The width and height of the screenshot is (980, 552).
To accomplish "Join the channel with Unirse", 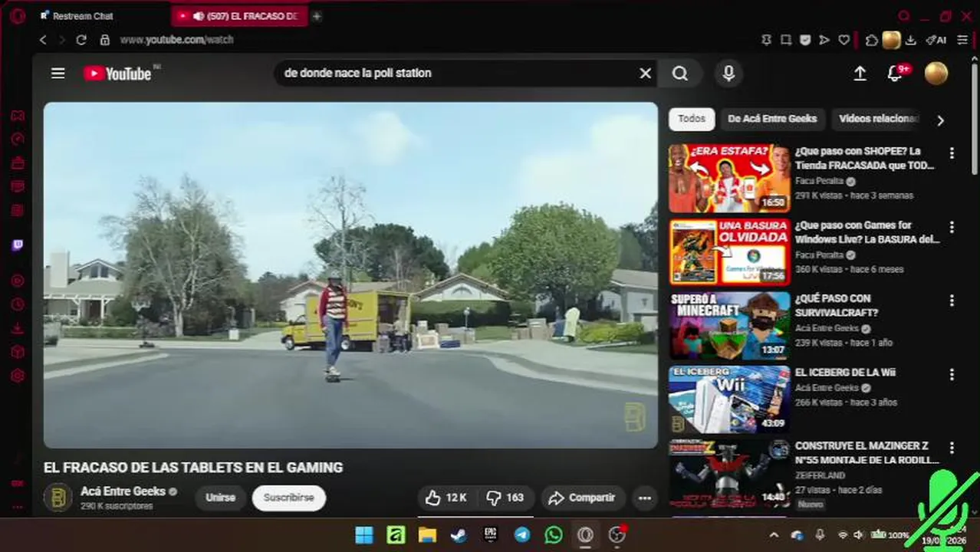I will click(220, 498).
